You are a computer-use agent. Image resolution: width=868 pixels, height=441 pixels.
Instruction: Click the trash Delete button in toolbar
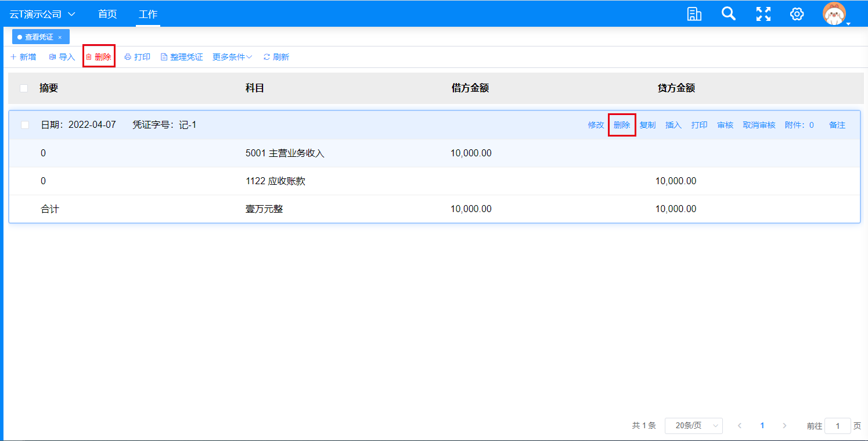point(99,57)
